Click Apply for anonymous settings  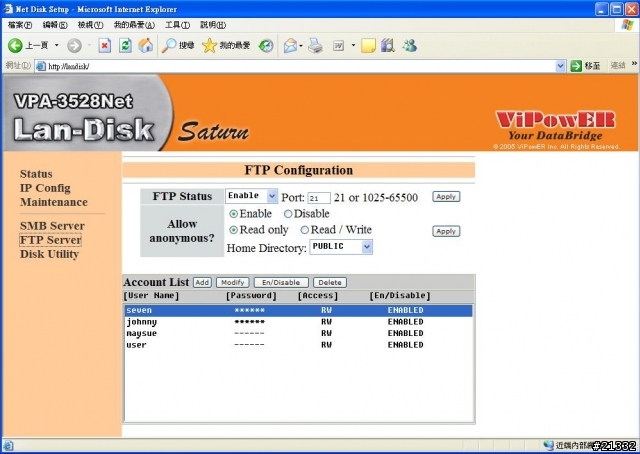[x=446, y=231]
